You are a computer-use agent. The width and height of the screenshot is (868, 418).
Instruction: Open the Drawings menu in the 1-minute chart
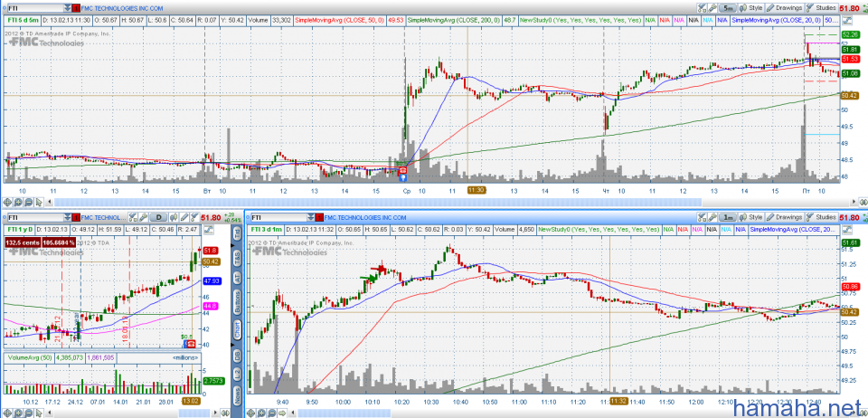pos(785,217)
